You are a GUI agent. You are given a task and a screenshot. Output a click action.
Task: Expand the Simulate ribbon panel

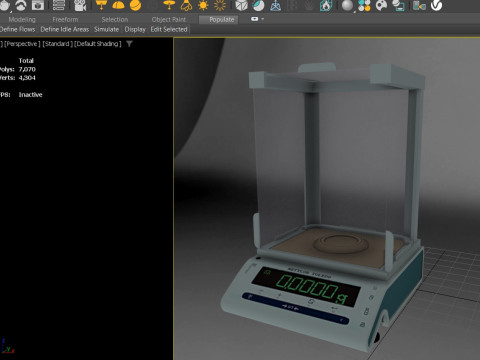(106, 29)
